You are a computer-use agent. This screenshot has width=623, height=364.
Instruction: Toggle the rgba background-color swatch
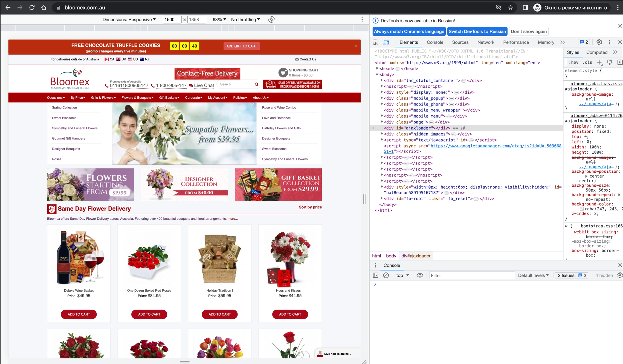click(x=581, y=209)
